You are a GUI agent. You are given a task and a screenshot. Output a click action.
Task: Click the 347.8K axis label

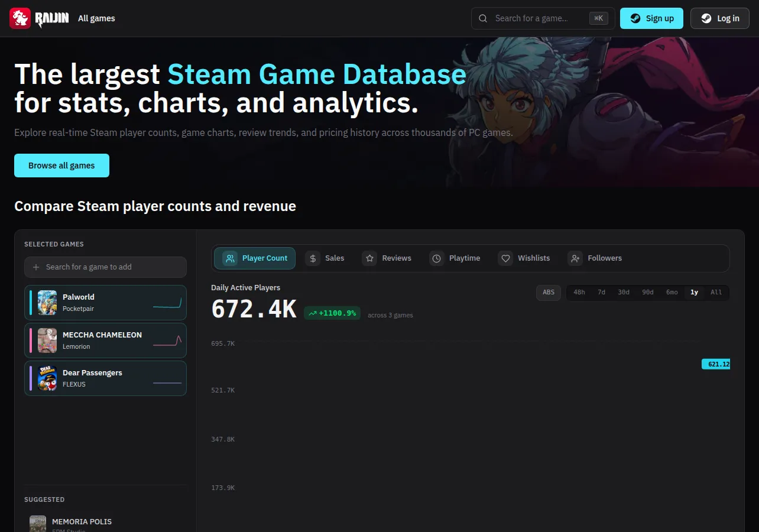tap(223, 439)
